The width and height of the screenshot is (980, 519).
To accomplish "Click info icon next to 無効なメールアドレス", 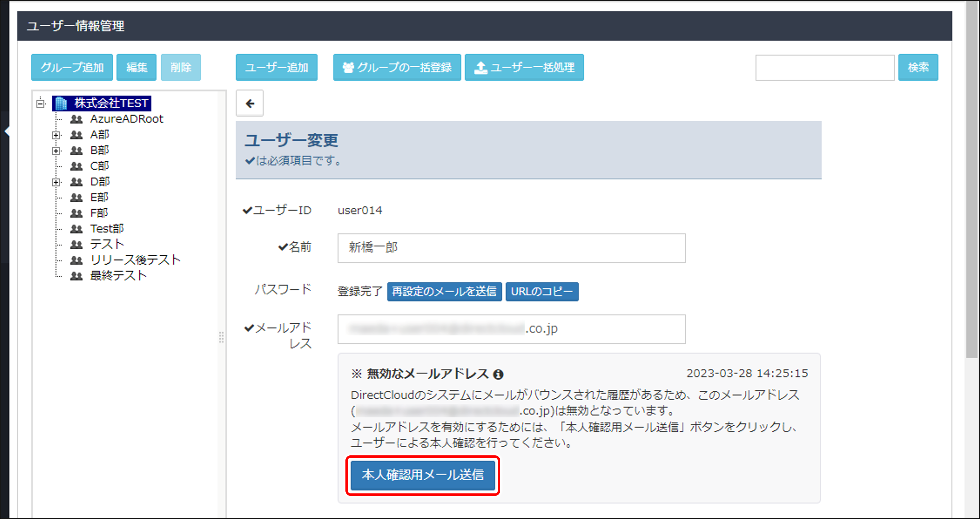I will tap(498, 375).
